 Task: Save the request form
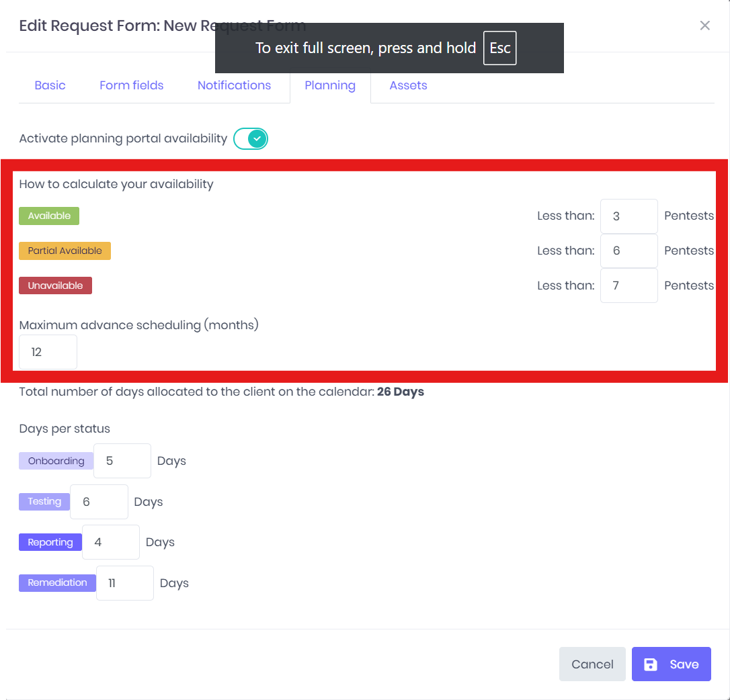click(671, 664)
